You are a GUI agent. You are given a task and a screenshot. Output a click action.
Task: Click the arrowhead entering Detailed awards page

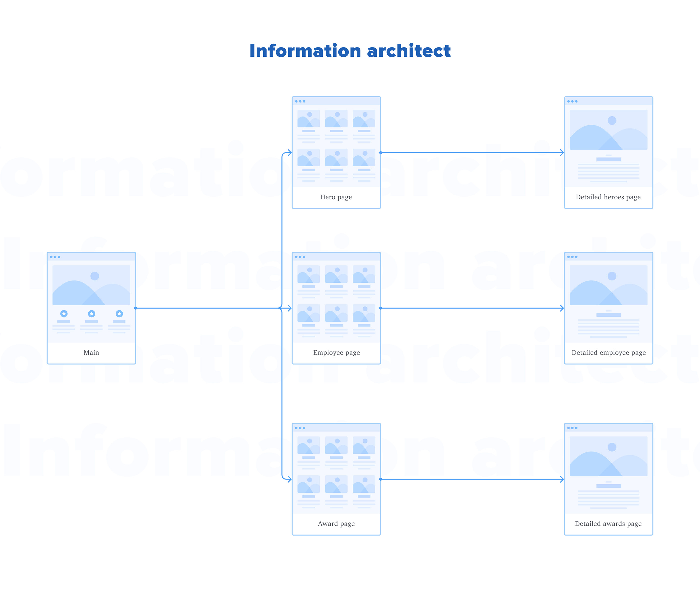[561, 479]
